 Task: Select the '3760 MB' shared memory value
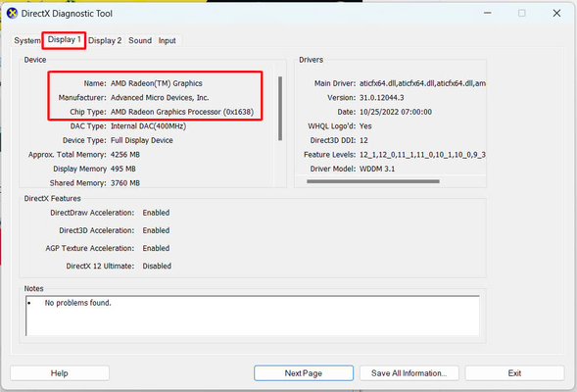click(125, 183)
